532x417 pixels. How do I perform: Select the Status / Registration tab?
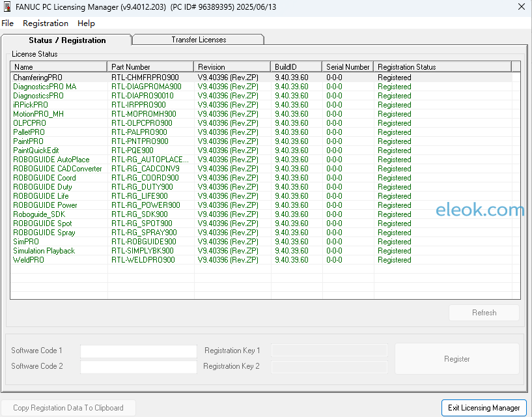click(67, 40)
